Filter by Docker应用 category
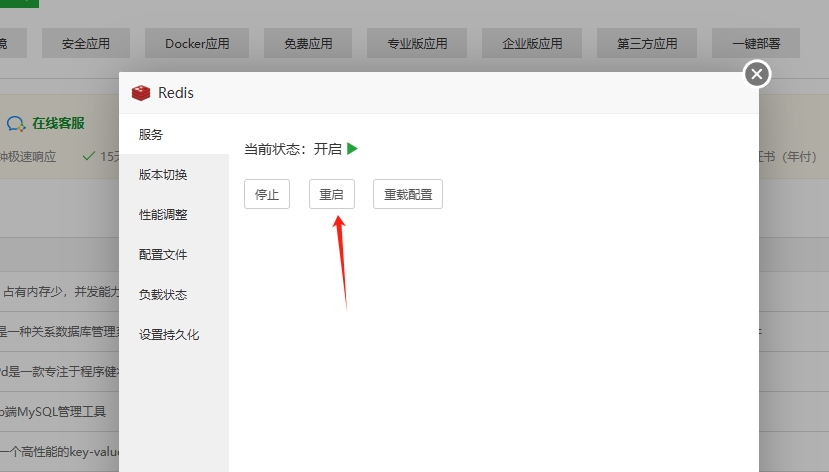This screenshot has height=472, width=829. (x=197, y=44)
